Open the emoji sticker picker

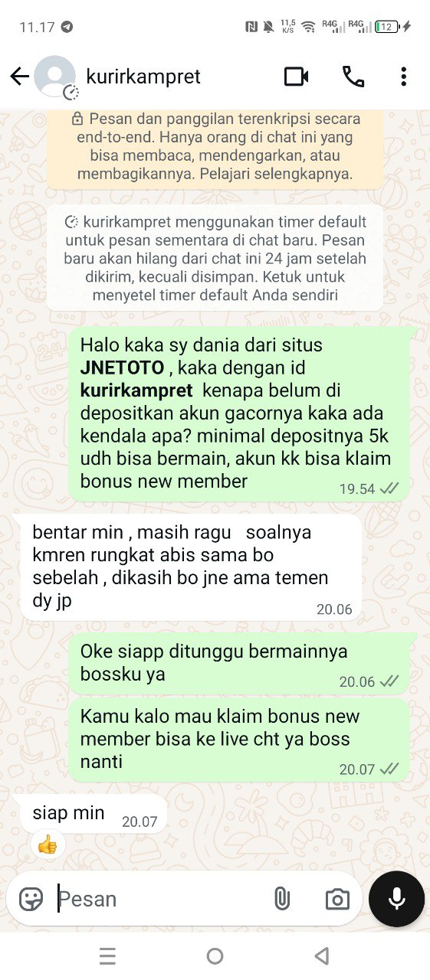(31, 899)
